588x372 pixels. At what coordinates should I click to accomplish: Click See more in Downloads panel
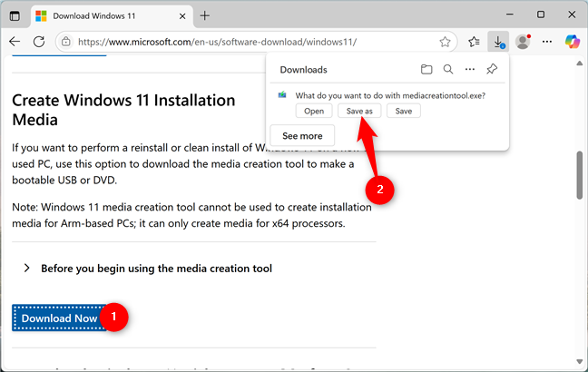point(302,136)
